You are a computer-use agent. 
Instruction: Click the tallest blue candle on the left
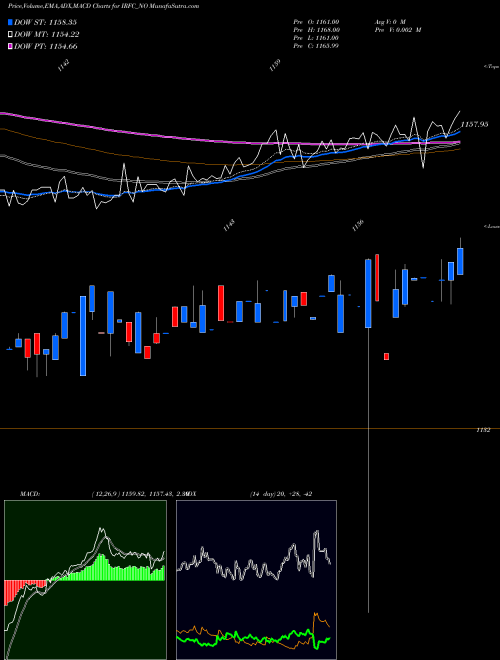coord(83,336)
